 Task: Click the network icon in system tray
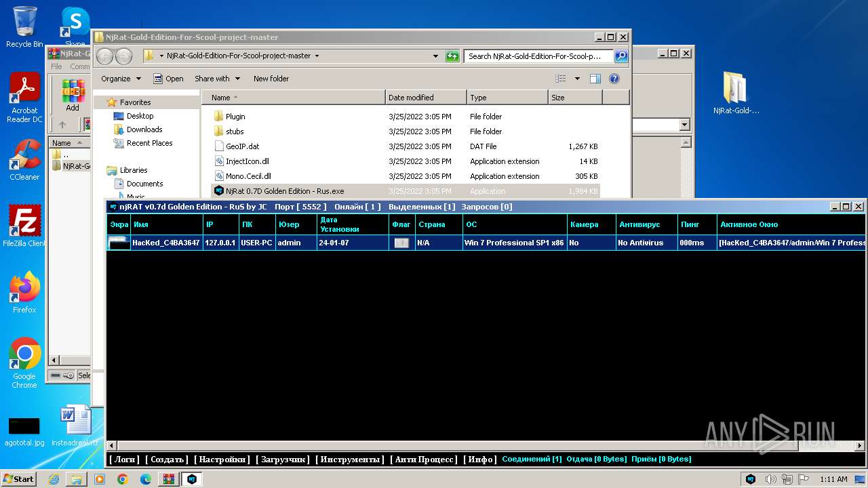(x=788, y=479)
